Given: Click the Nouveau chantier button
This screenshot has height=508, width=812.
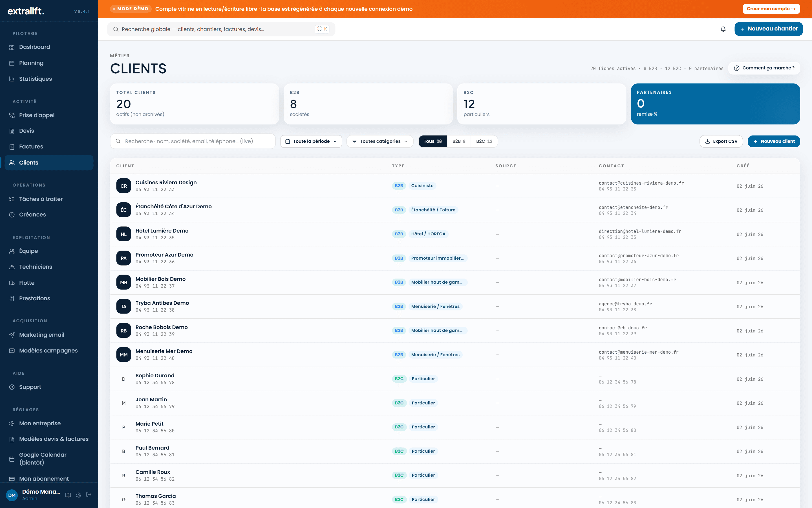Looking at the screenshot, I should click(x=768, y=29).
